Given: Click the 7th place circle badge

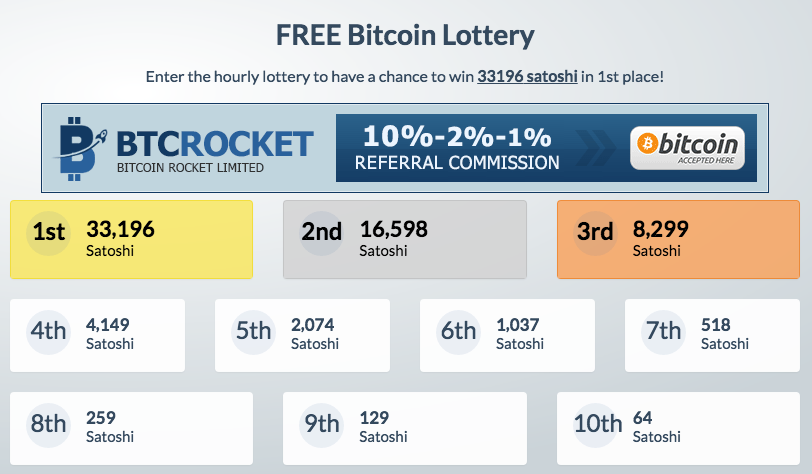Looking at the screenshot, I should [x=663, y=332].
